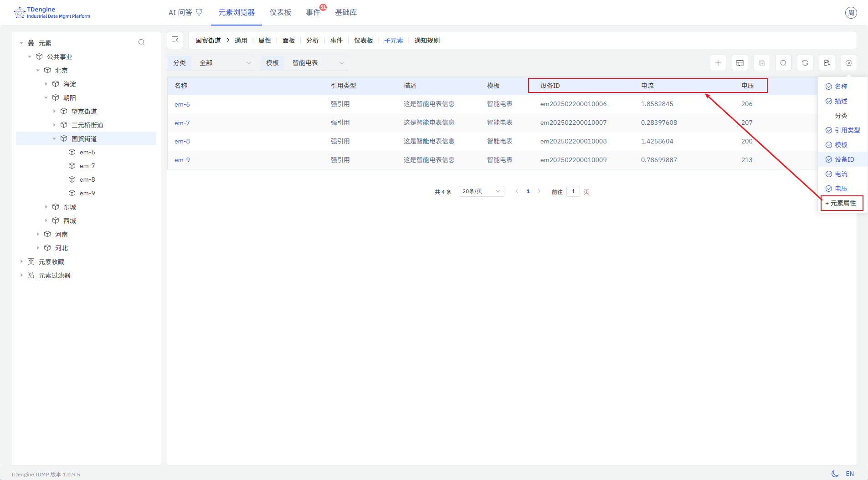Collapse the 北京 tree node
Viewport: 868px width, 480px height.
pos(38,70)
